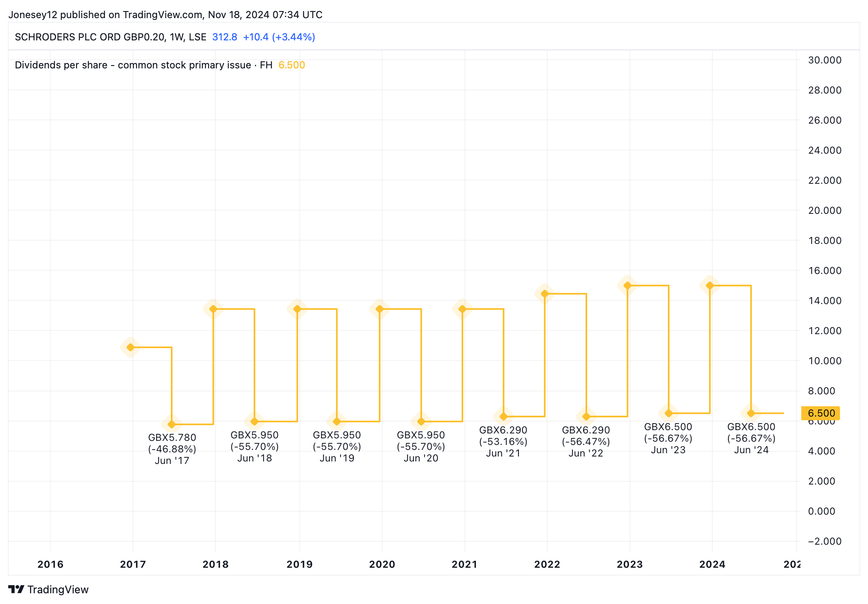This screenshot has width=868, height=604.
Task: Click the −2.000 price axis label
Action: 825,541
